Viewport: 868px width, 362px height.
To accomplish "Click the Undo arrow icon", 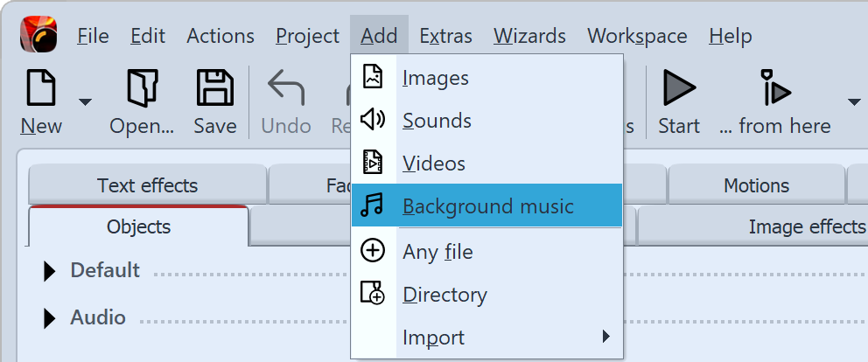I will [x=285, y=88].
